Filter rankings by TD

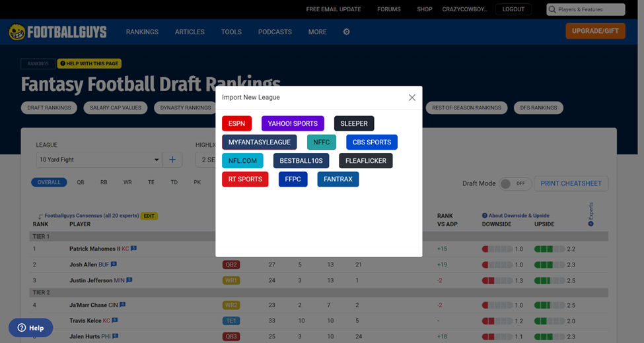(x=174, y=182)
